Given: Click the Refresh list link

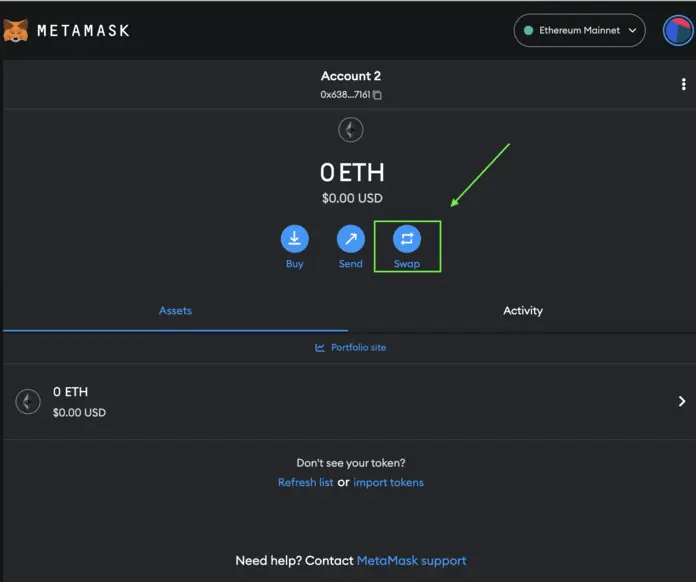Looking at the screenshot, I should coord(305,483).
